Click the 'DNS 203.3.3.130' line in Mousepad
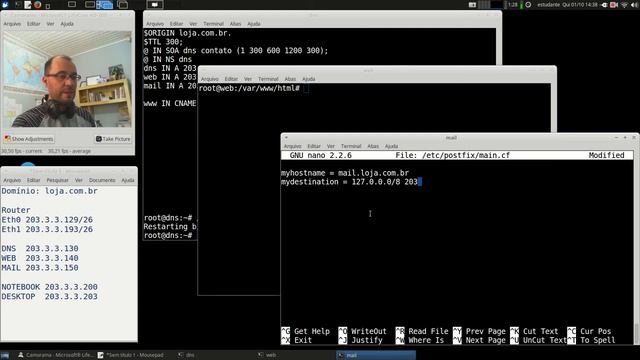Image resolution: width=640 pixels, height=360 pixels. point(40,249)
